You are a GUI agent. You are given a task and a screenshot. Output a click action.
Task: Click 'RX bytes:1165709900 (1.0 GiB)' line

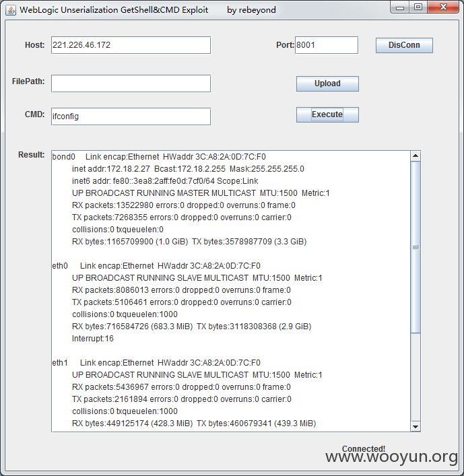point(189,242)
